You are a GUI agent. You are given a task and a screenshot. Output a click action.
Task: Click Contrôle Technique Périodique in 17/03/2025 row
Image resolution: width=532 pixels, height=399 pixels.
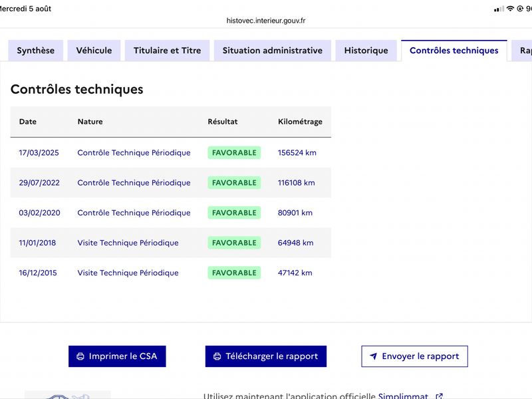point(134,153)
